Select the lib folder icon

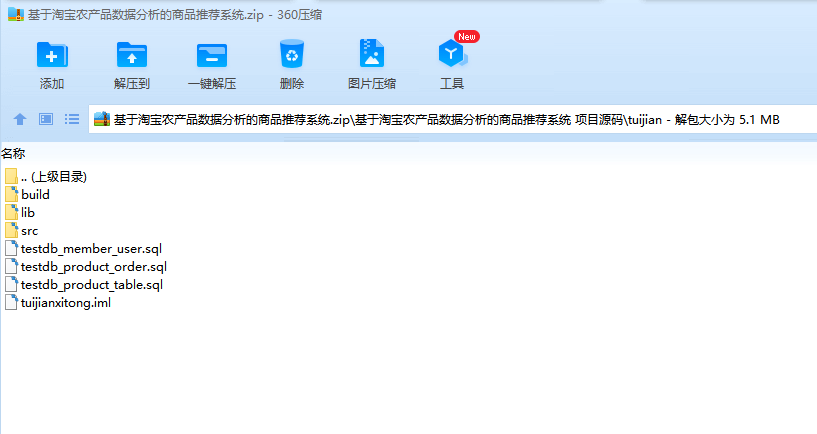(x=11, y=213)
